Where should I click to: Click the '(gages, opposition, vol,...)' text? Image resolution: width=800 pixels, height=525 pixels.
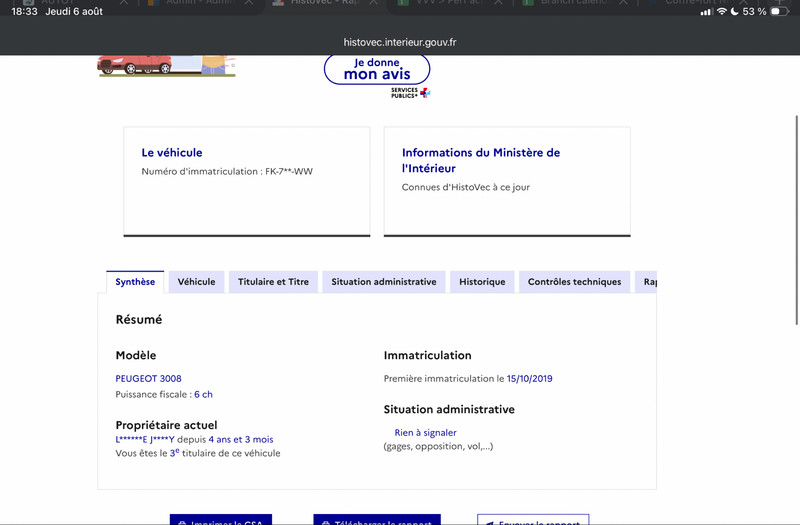(438, 446)
